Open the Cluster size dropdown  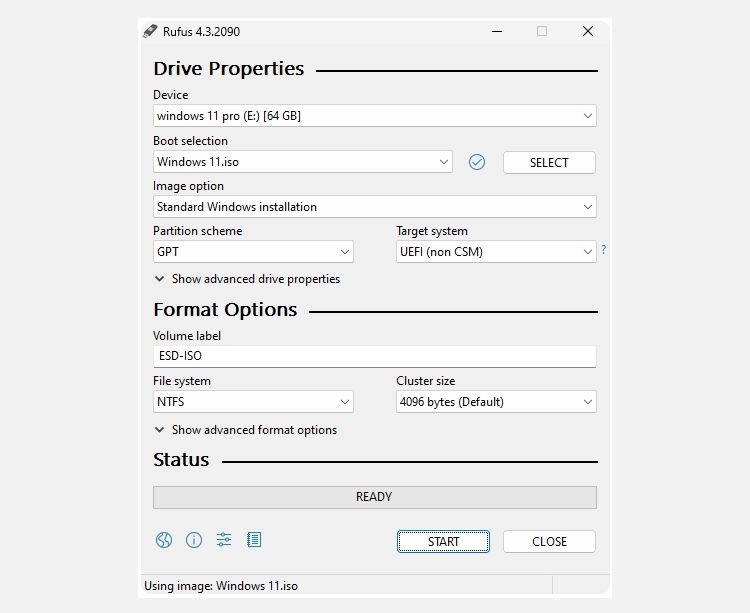tap(496, 402)
